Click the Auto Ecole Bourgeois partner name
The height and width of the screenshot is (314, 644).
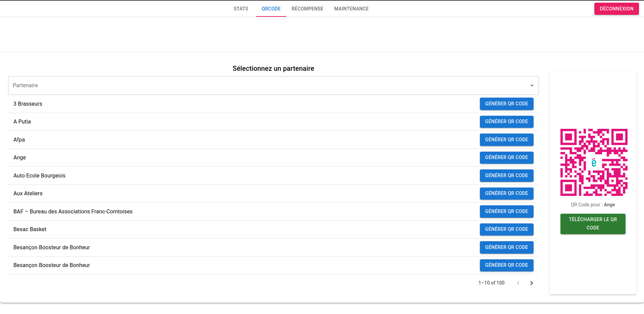pyautogui.click(x=39, y=176)
